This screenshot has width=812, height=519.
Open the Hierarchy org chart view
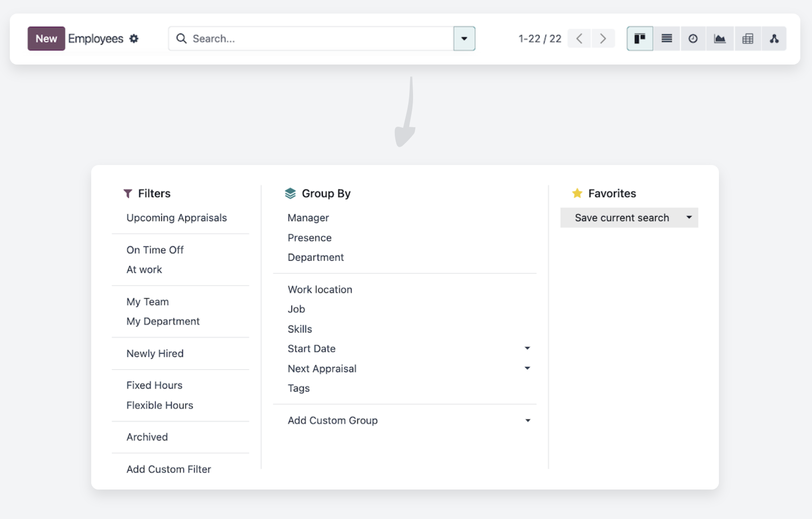(x=774, y=39)
